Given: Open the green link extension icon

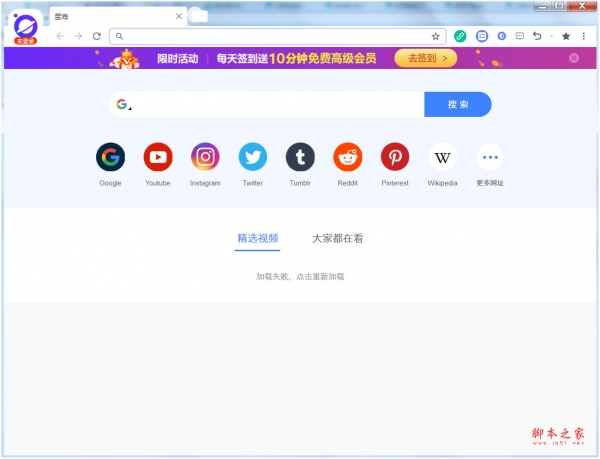Looking at the screenshot, I should [x=460, y=36].
